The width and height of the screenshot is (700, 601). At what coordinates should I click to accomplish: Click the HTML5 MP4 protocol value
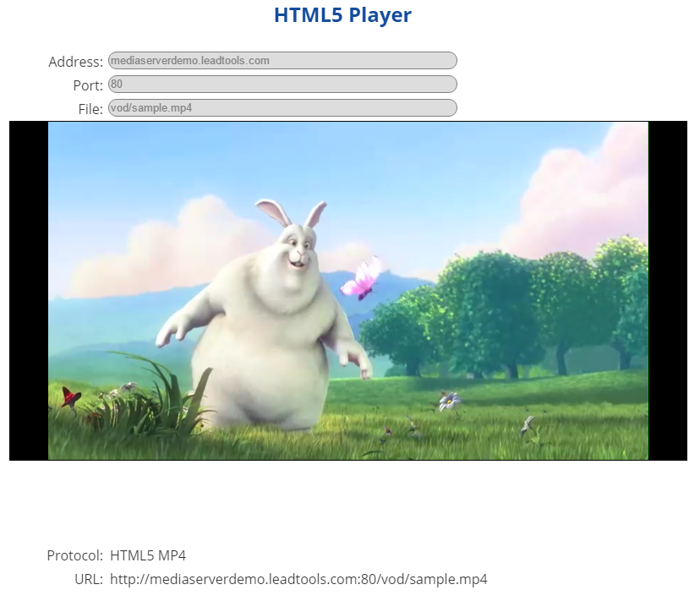[148, 555]
